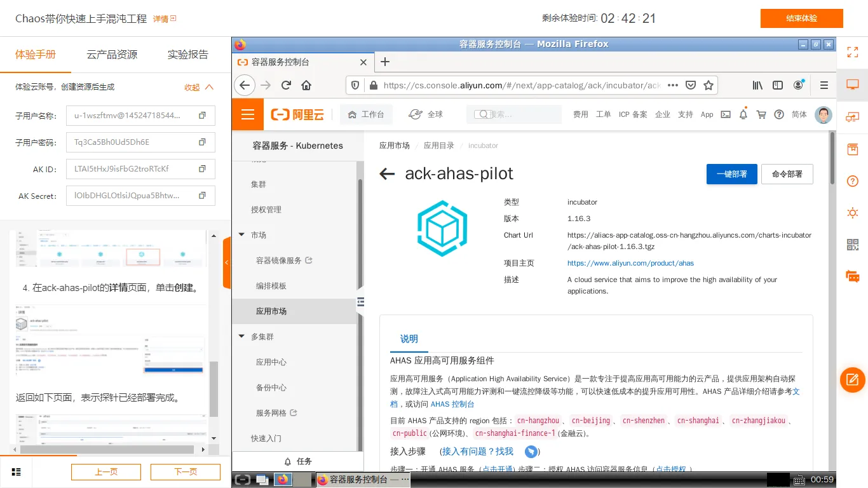Image resolution: width=868 pixels, height=488 pixels.
Task: Select the 说明 tab
Action: 409,339
